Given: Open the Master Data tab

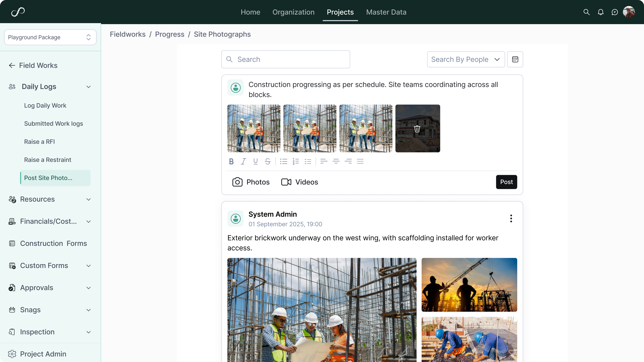Looking at the screenshot, I should [386, 12].
